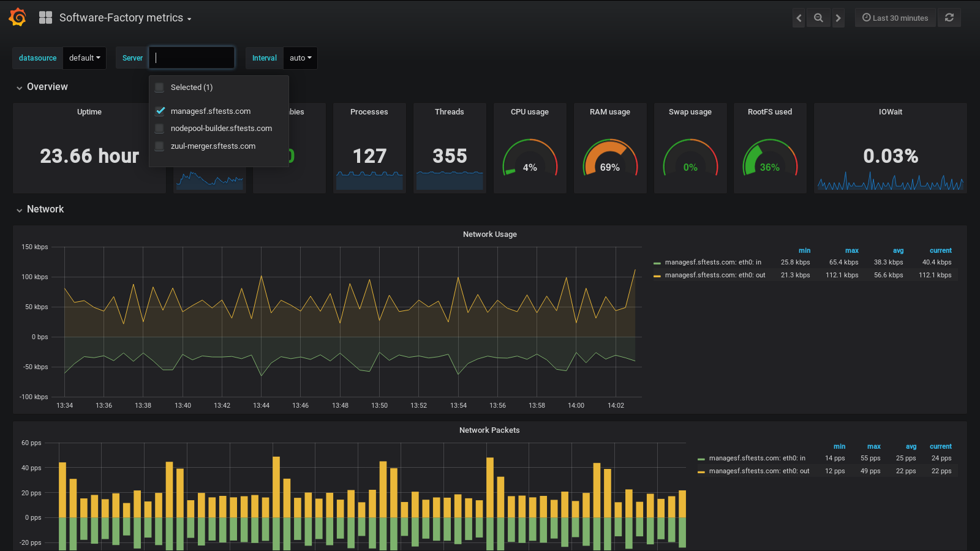Open the Interval auto dropdown

pyautogui.click(x=300, y=58)
